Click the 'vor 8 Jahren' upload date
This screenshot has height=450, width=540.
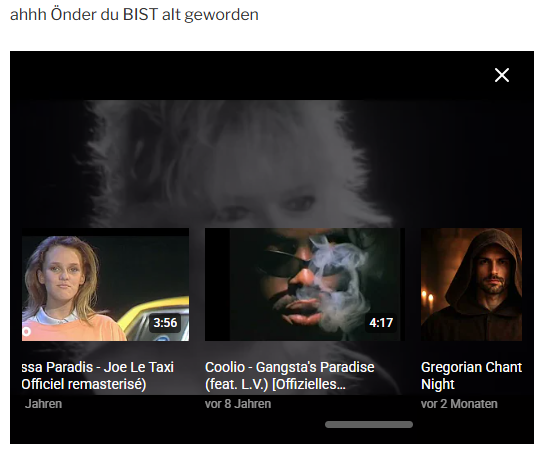[238, 404]
